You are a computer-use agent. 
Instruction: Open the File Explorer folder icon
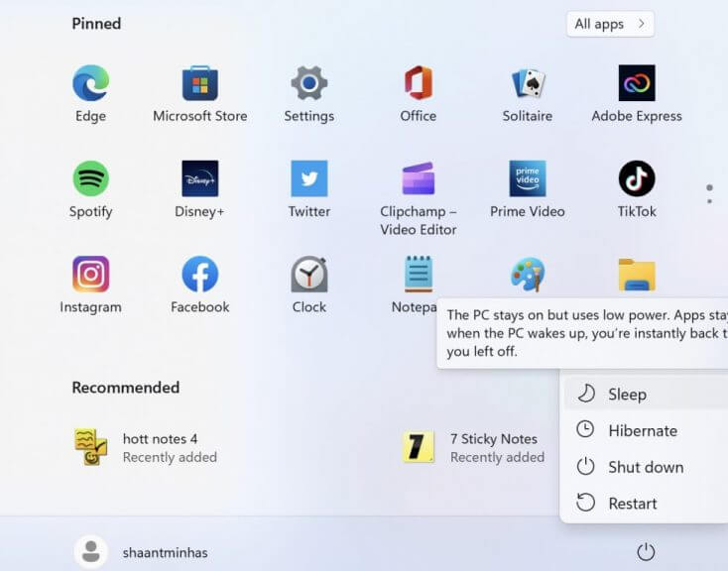[x=637, y=274]
